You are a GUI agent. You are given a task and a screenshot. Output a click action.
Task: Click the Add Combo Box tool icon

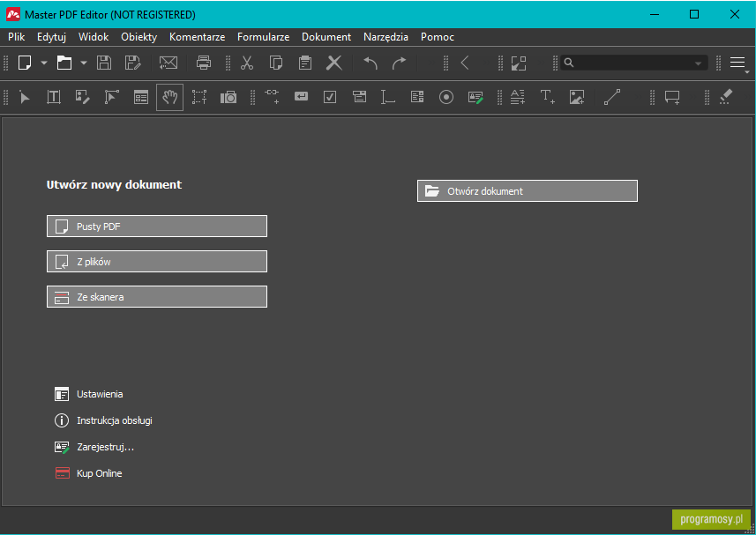tap(359, 97)
